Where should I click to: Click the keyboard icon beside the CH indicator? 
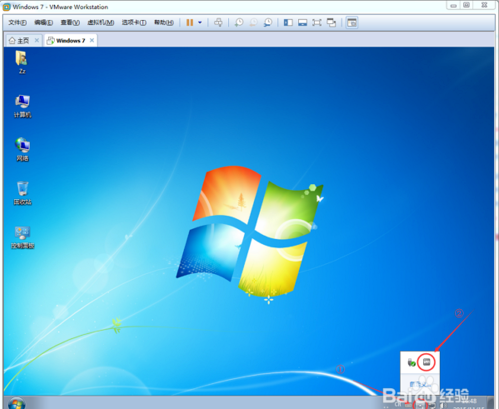(x=408, y=405)
